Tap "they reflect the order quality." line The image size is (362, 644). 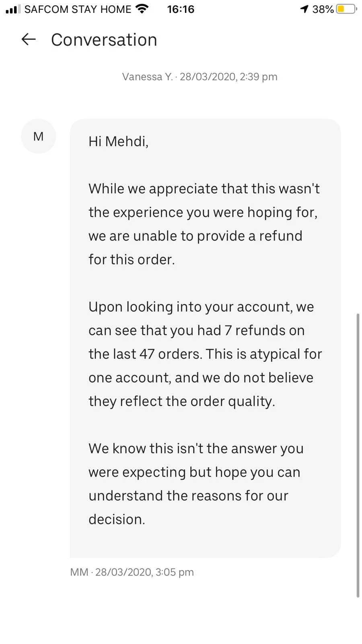point(181,401)
